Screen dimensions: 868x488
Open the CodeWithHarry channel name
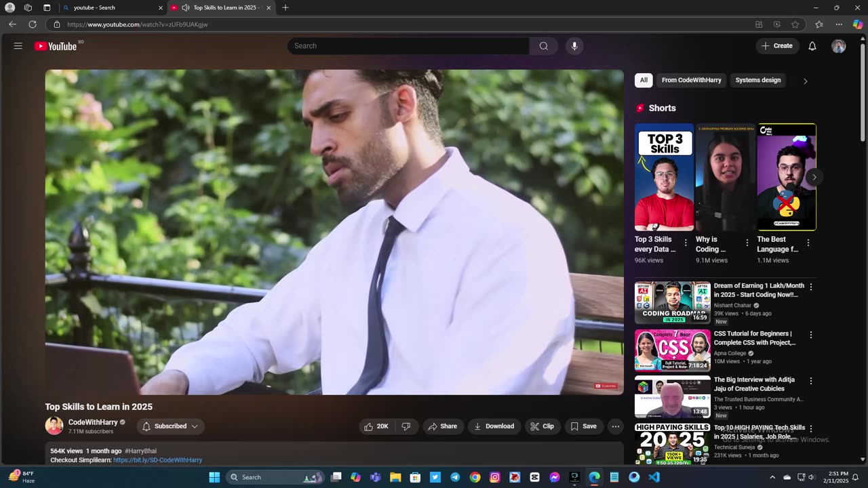click(93, 422)
